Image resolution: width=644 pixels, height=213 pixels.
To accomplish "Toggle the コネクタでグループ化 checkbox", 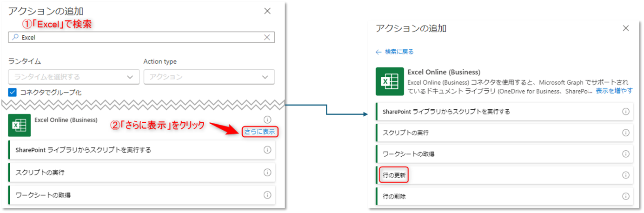I will 13,92.
